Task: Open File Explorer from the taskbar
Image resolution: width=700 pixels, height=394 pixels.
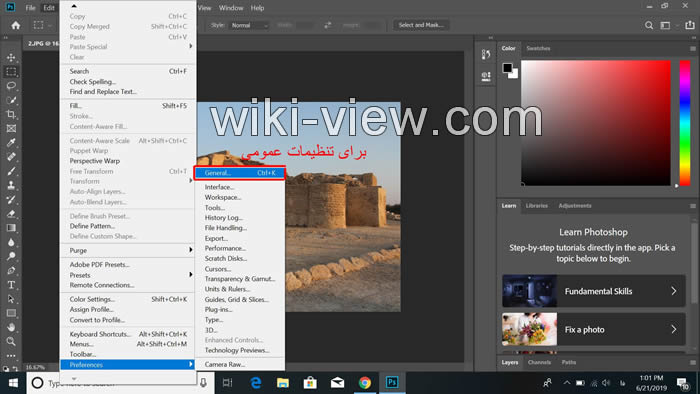Action: 283,382
